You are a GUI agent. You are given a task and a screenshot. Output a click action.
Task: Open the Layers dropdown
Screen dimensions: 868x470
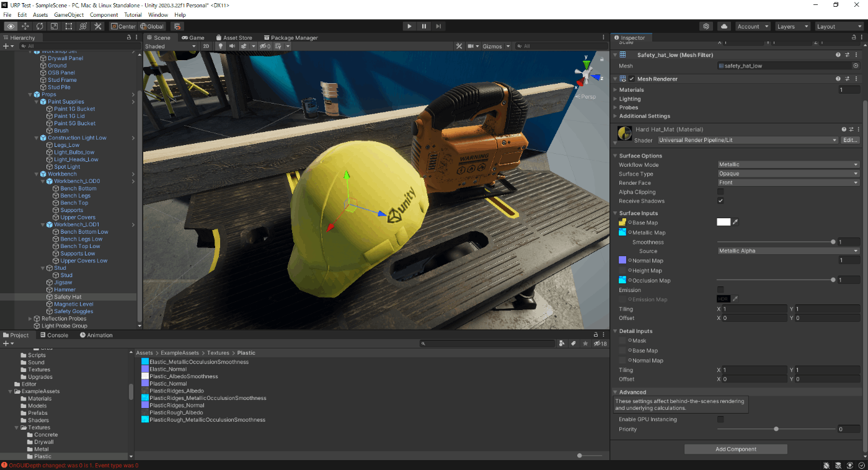tap(792, 26)
